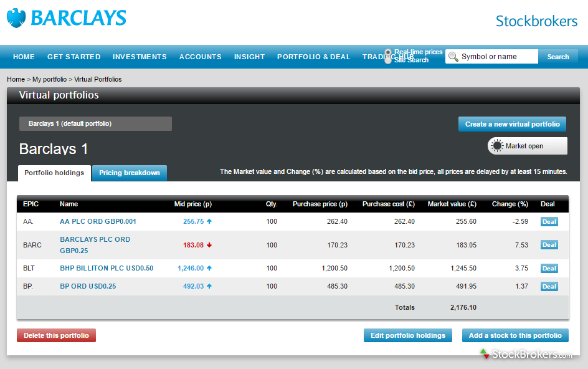Image resolution: width=588 pixels, height=369 pixels.
Task: Click the Qty. column header
Action: (272, 204)
